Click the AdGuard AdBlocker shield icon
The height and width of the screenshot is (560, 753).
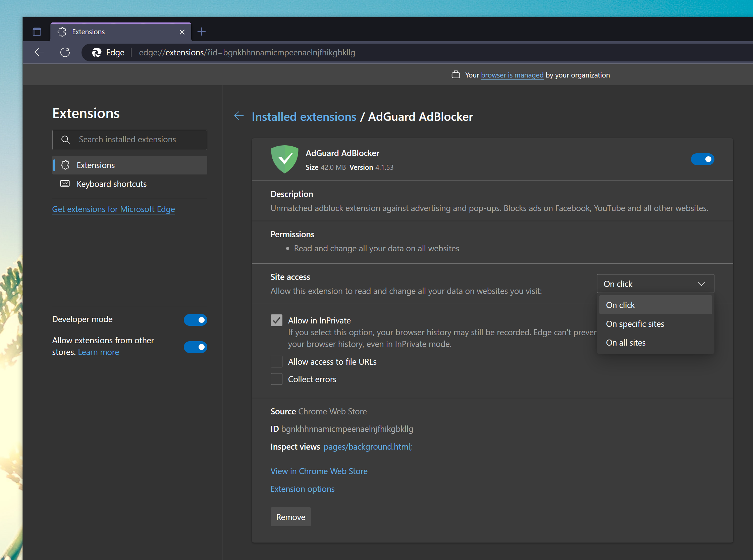click(x=285, y=159)
